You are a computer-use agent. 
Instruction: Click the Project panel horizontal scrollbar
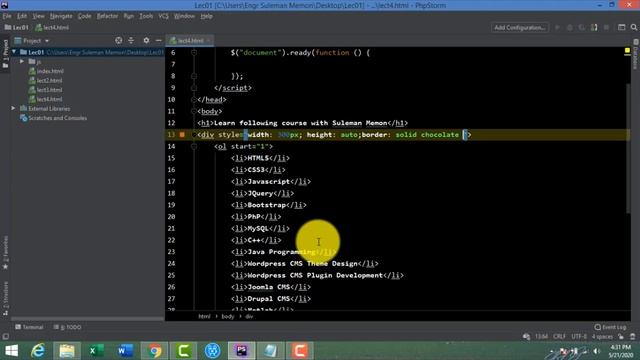point(87,319)
